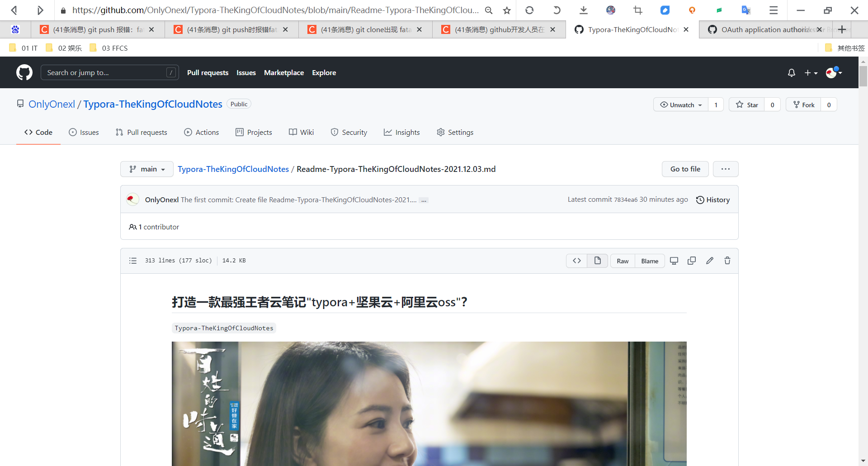Open History of this file
Screen dimensions: 868x466
pyautogui.click(x=713, y=200)
